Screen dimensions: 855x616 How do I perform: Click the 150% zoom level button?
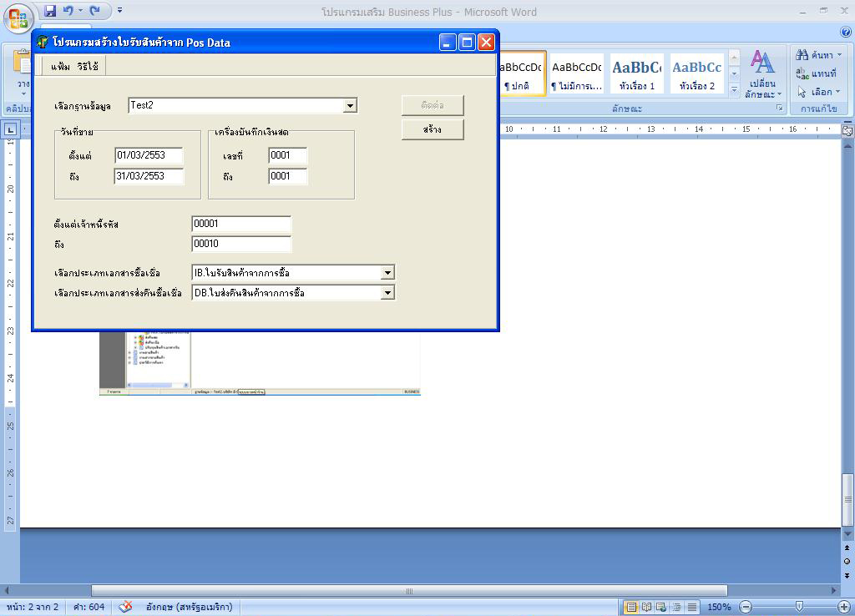pyautogui.click(x=719, y=607)
